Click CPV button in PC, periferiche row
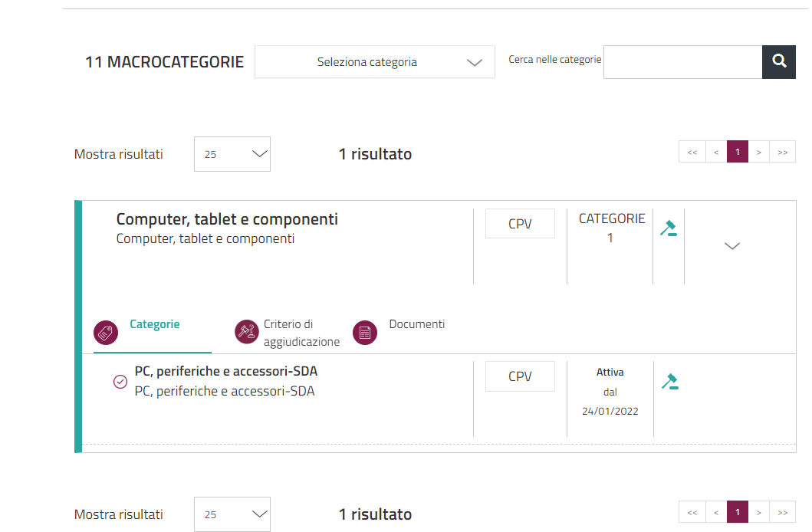The width and height of the screenshot is (812, 532). click(520, 376)
